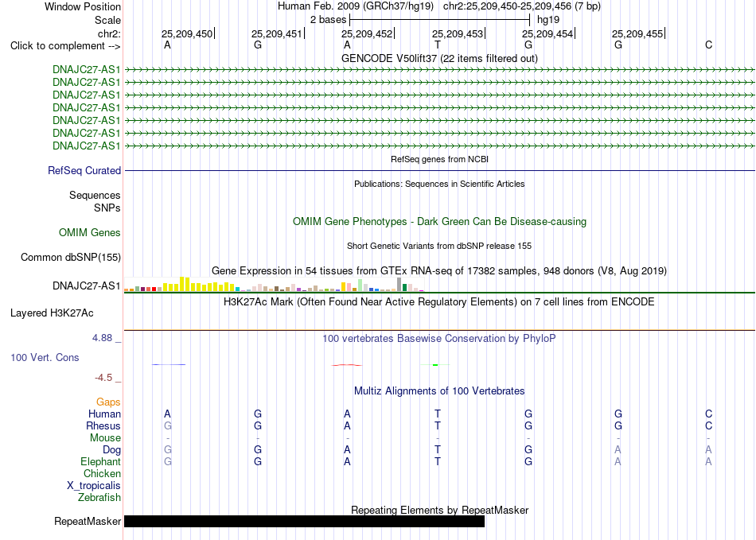Click the '100 Vert. Cons' track label
The height and width of the screenshot is (540, 756).
tap(45, 357)
